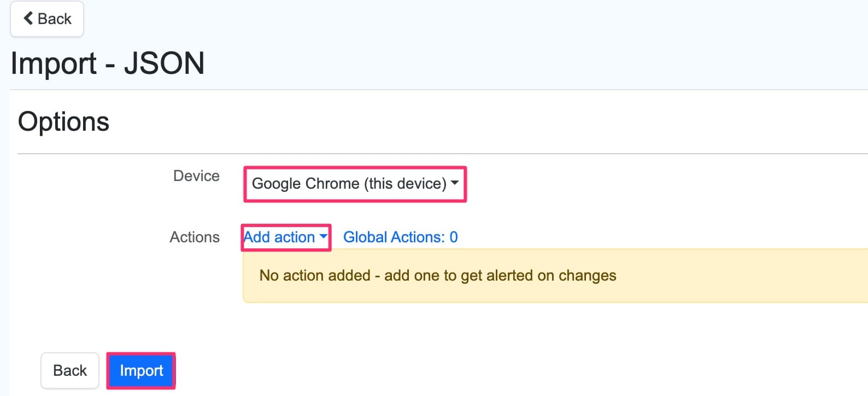Click the Options section header

(63, 121)
